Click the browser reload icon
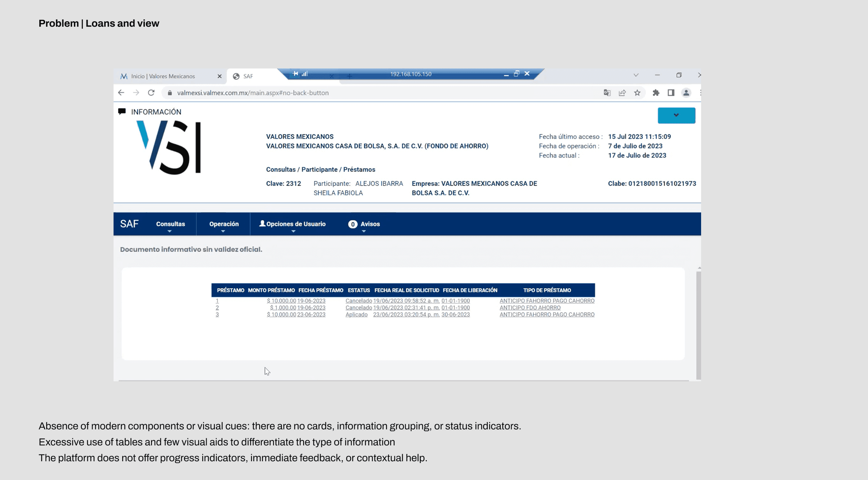 click(x=151, y=93)
